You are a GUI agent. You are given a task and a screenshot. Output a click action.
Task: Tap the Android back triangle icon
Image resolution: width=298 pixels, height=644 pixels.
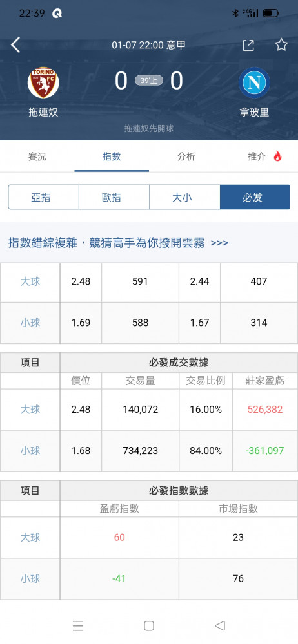point(220,625)
